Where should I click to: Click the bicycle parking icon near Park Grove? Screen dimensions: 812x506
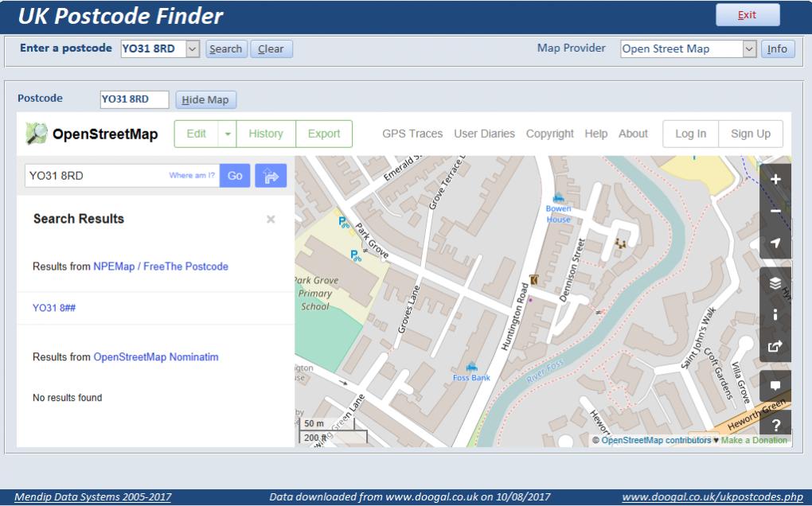(x=344, y=223)
